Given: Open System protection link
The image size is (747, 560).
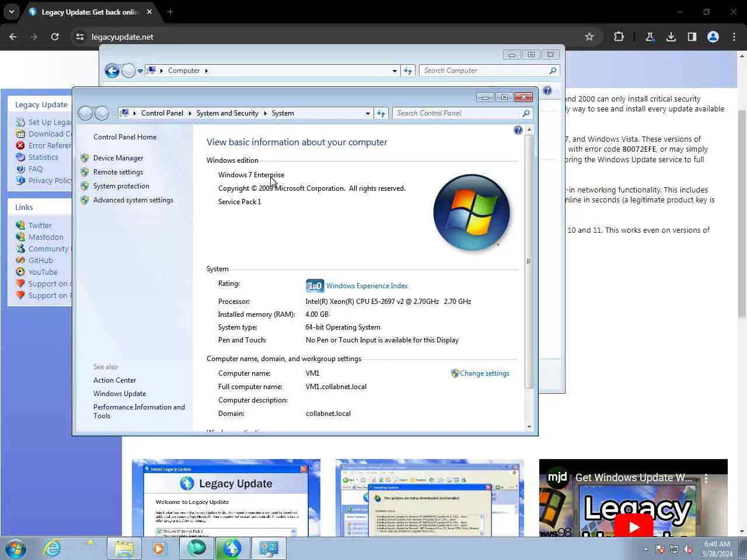Looking at the screenshot, I should (x=121, y=186).
